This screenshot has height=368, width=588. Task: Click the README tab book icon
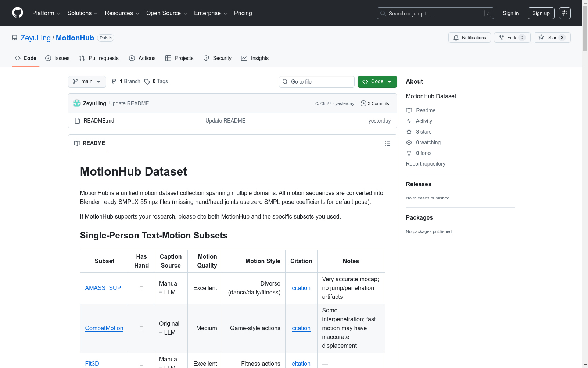tap(77, 143)
